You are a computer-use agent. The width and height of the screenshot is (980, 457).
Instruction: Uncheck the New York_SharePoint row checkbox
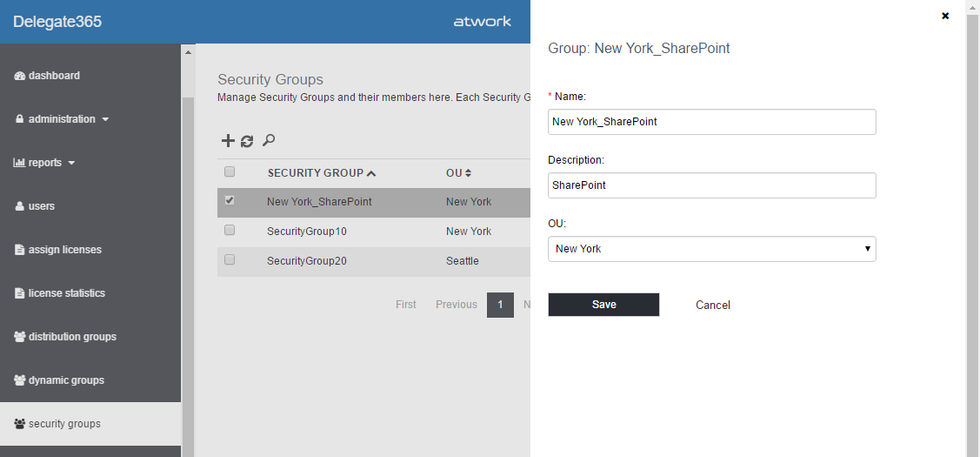click(230, 200)
